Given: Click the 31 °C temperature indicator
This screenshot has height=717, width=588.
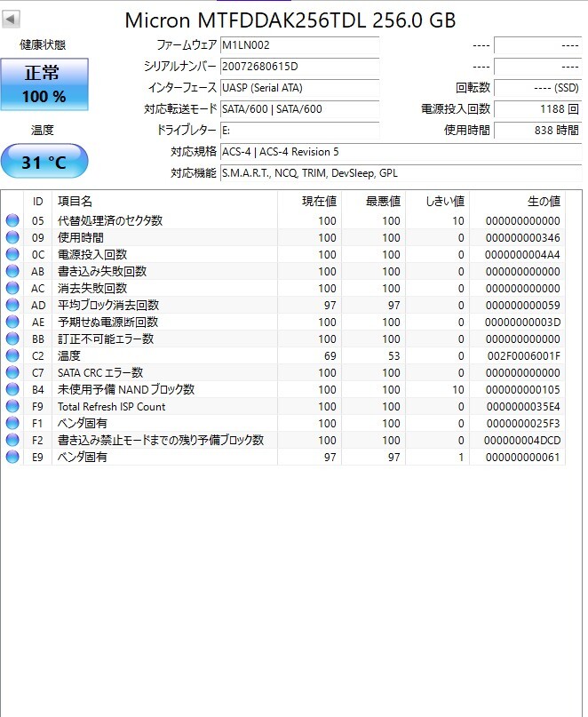Looking at the screenshot, I should point(44,162).
